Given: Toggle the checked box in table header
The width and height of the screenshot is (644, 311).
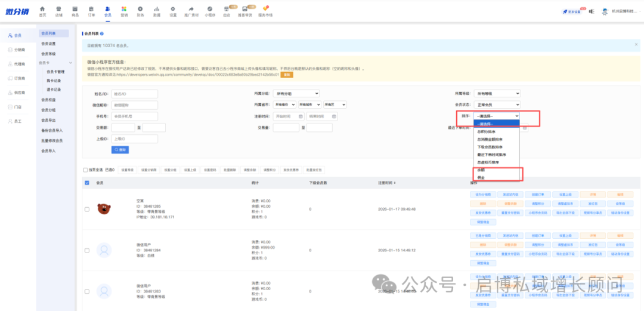Looking at the screenshot, I should pos(87,182).
